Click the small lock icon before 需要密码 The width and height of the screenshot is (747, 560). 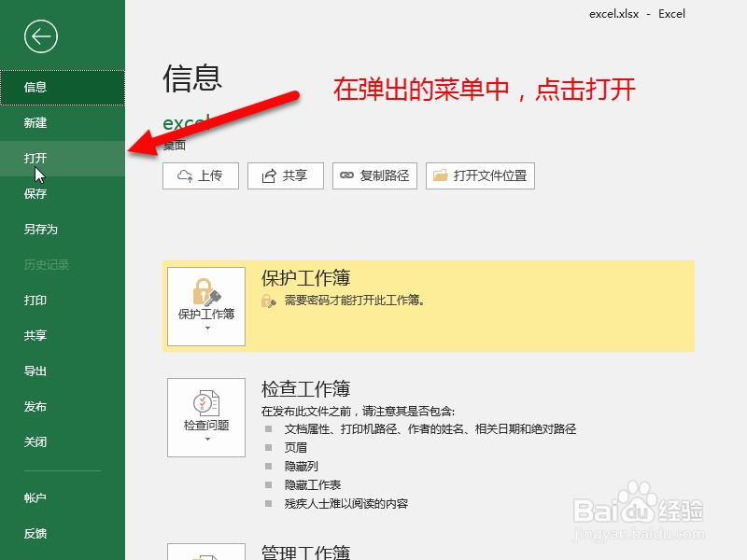(269, 301)
